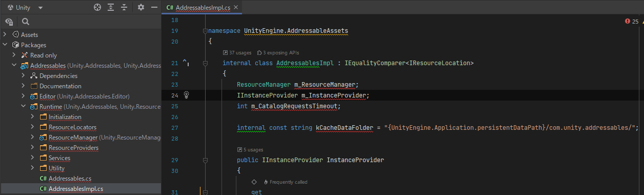Image resolution: width=644 pixels, height=195 pixels.
Task: Expand the Services folder chevron
Action: click(x=33, y=158)
